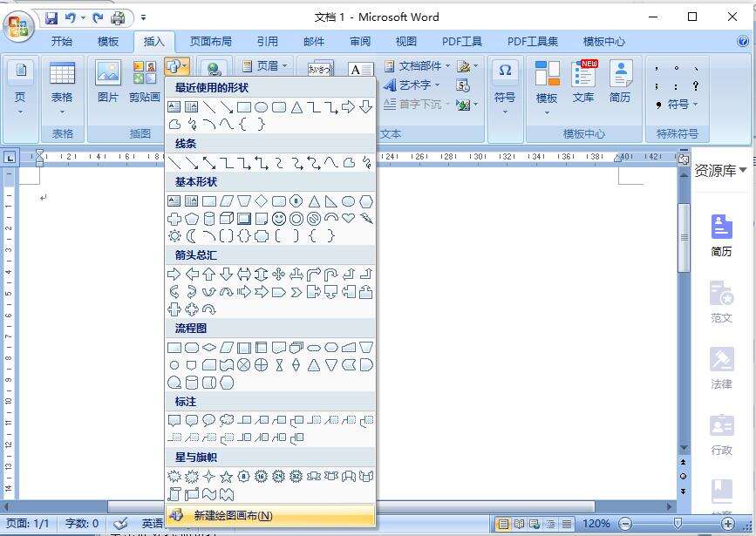Screen dimensions: 756x536
Task: Click the zoom slider handle
Action: click(678, 524)
